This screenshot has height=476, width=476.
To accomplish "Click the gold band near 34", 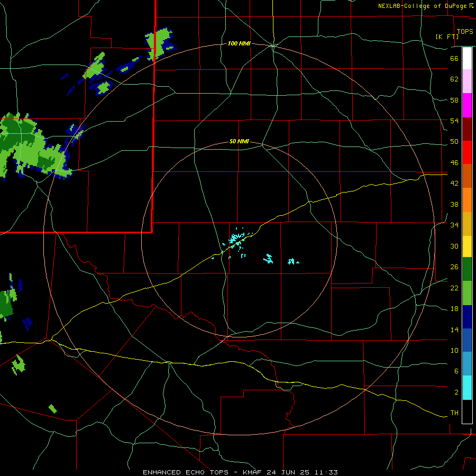I will pos(467,224).
